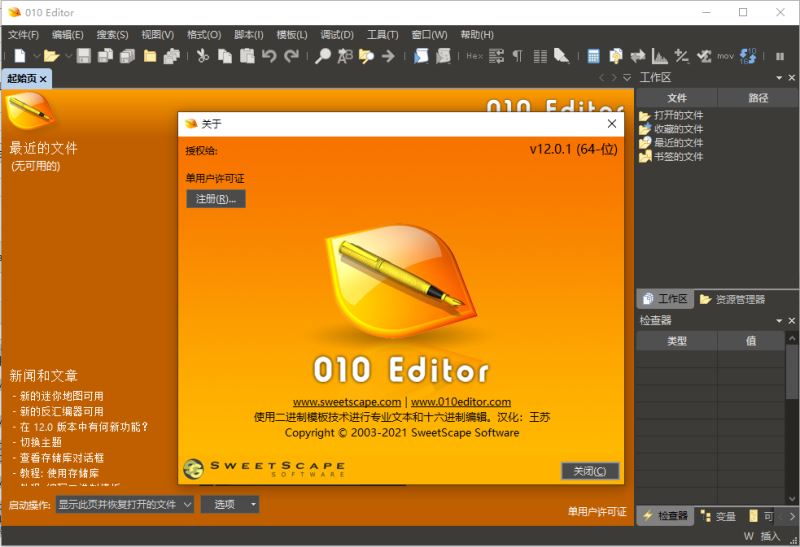The width and height of the screenshot is (800, 547).
Task: Click the run template icon
Action: tap(443, 56)
